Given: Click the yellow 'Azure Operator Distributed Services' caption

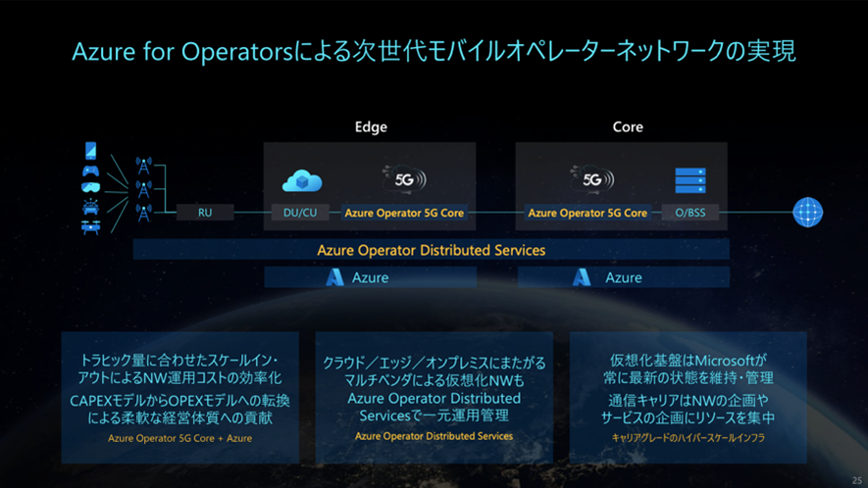Looking at the screenshot, I should [434, 436].
